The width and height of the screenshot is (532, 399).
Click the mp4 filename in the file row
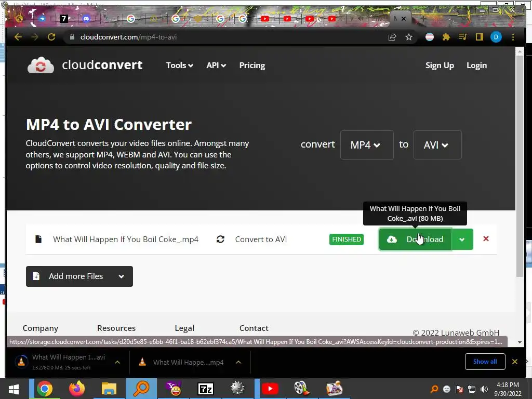click(x=126, y=239)
